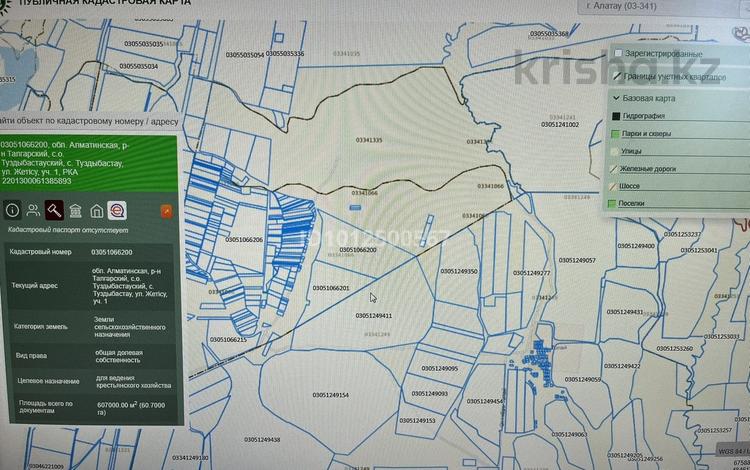Click the sun logo at top left
This screenshot has height=470, width=750.
pyautogui.click(x=4, y=6)
